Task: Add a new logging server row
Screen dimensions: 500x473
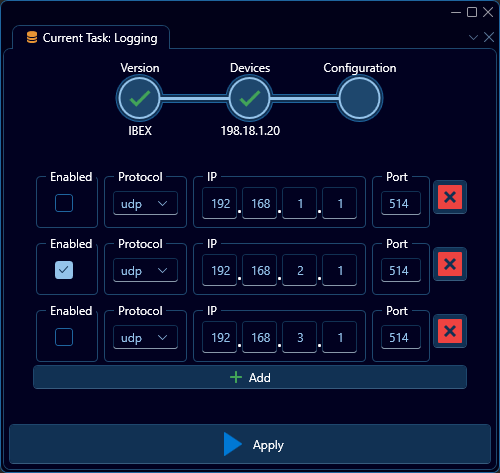Action: point(250,377)
